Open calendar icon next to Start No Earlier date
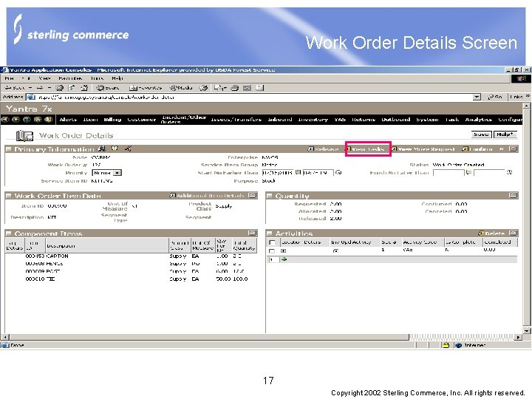532x399 pixels. (x=298, y=172)
